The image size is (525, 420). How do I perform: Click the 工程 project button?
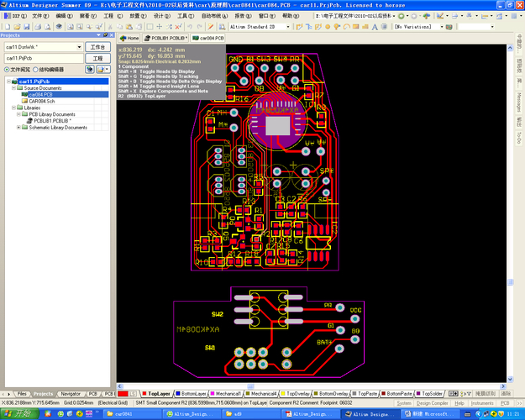tap(97, 58)
